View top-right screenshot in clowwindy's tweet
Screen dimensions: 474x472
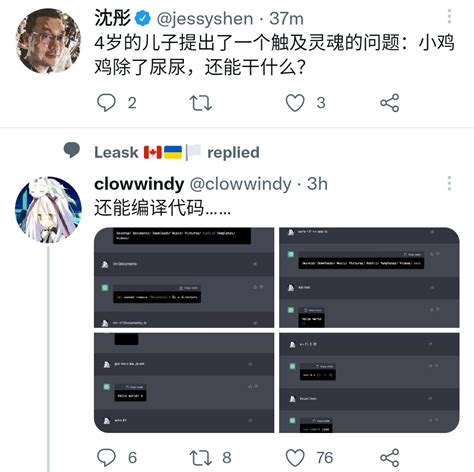tap(369, 278)
